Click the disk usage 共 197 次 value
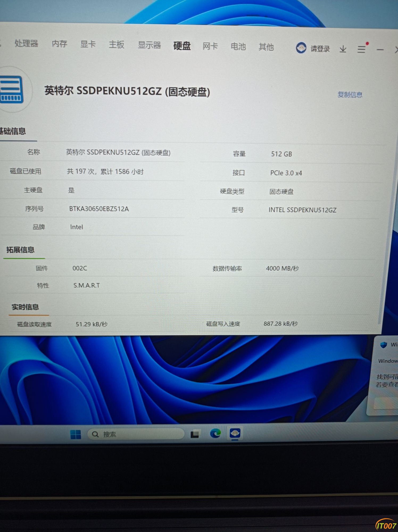398x532 pixels. point(105,172)
